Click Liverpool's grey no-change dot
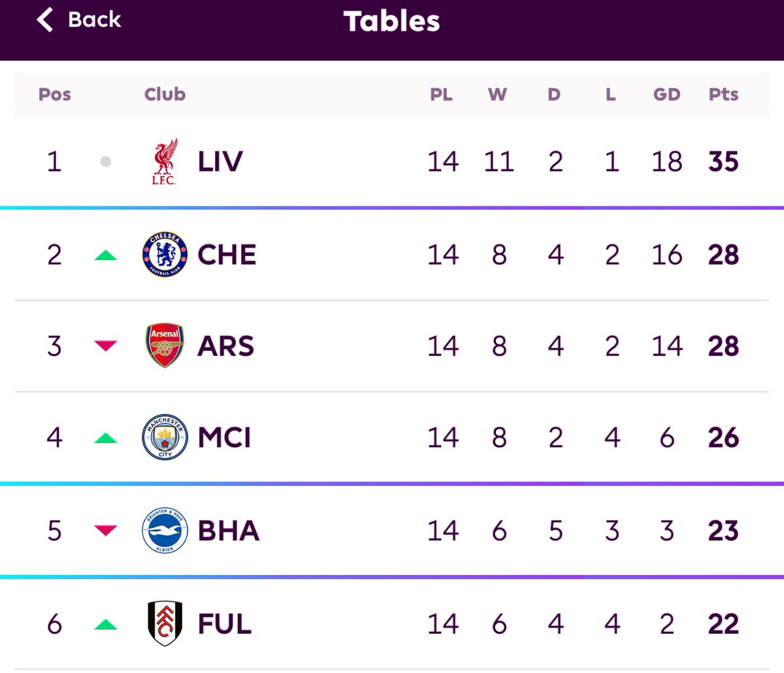Image resolution: width=784 pixels, height=673 pixels. click(106, 161)
